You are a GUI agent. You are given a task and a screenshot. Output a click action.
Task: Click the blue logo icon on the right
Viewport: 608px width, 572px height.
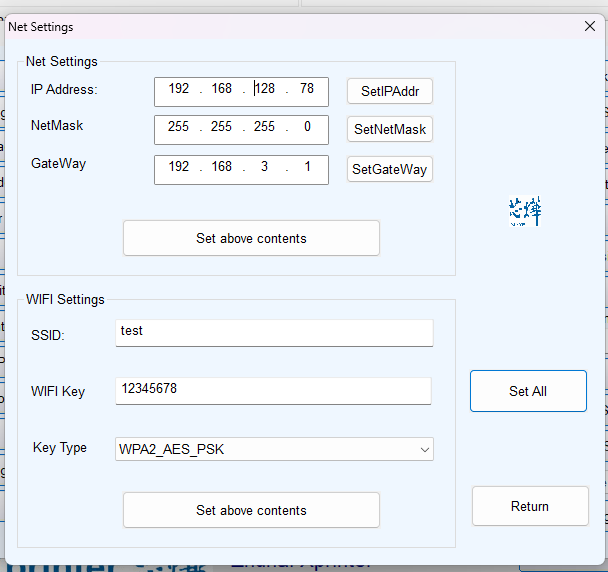(524, 211)
